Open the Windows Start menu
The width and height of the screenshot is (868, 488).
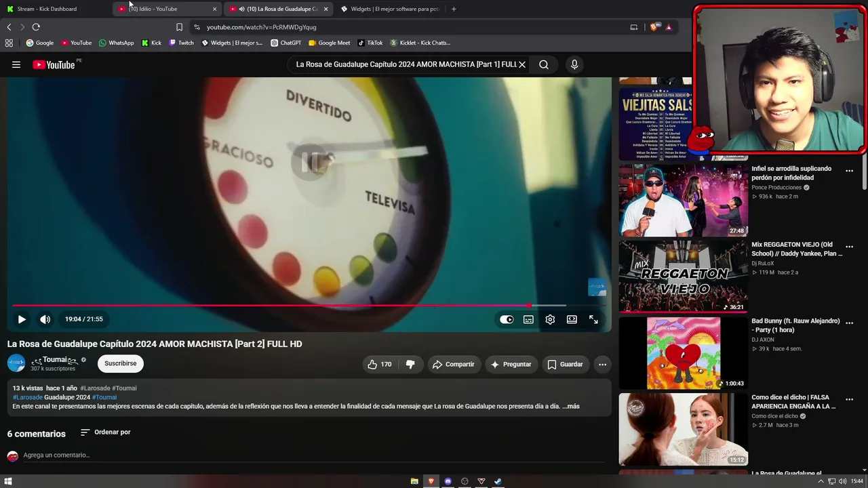8,481
